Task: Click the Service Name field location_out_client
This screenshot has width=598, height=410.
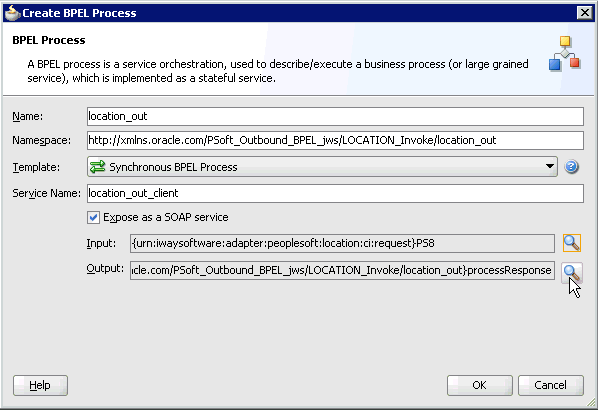Action: coord(335,193)
